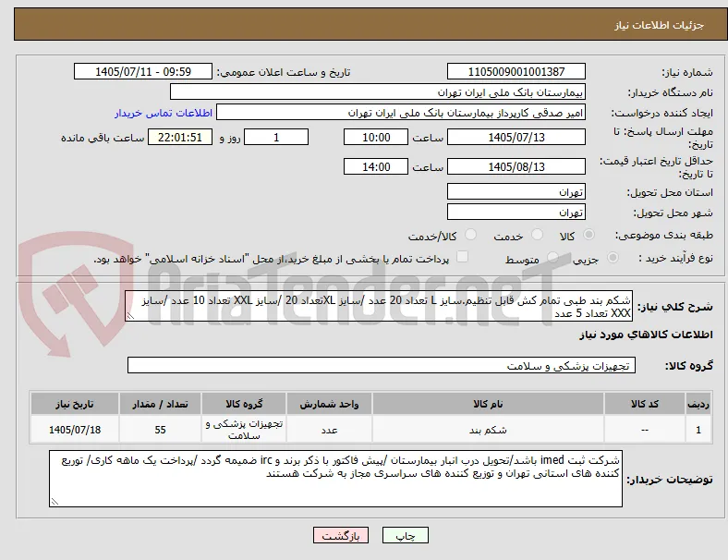Click the شرح کلی نیاز label
Image resolution: width=728 pixels, height=560 pixels.
tap(675, 307)
